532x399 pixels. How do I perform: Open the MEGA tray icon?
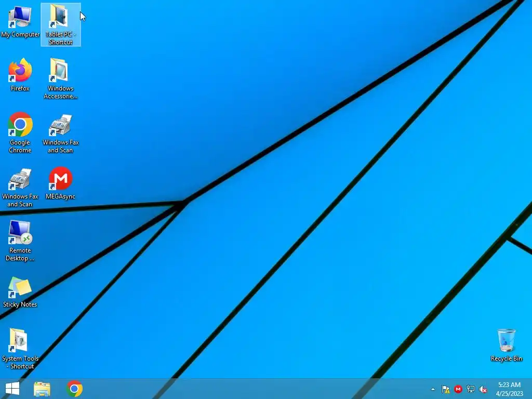pyautogui.click(x=458, y=389)
